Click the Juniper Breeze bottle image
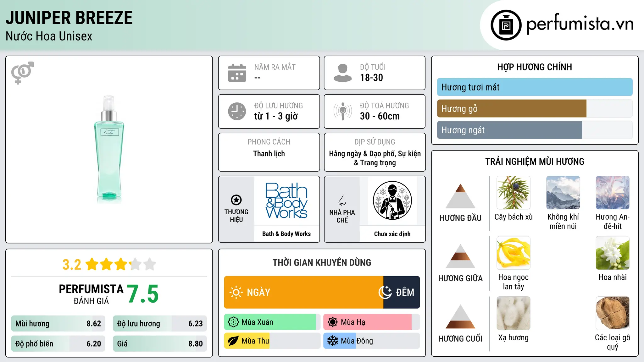644x362 pixels. tap(109, 149)
